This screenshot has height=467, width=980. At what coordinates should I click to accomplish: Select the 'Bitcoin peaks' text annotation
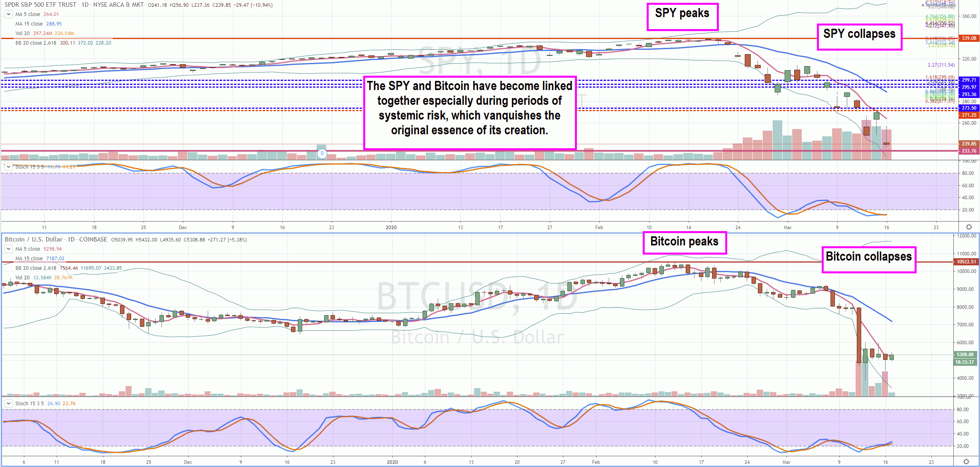point(685,243)
